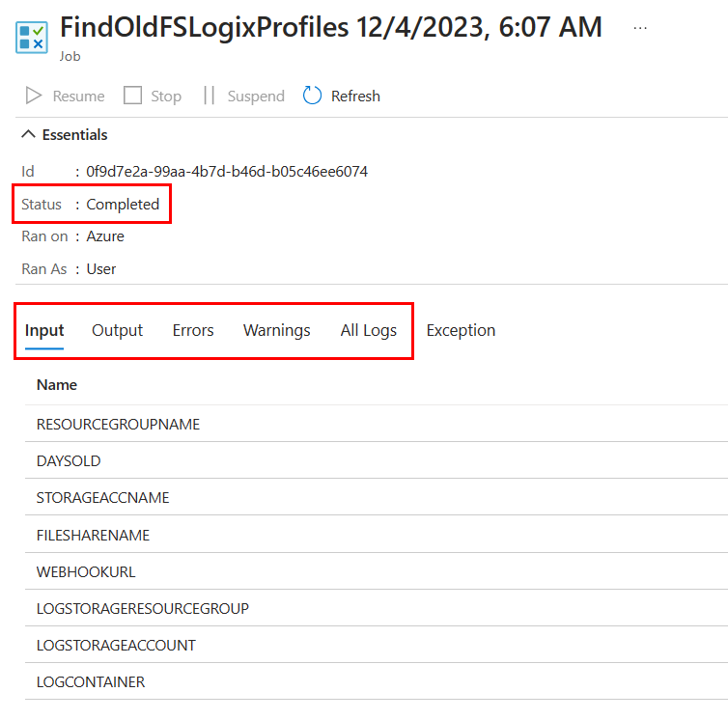Screen dimensions: 728x720
Task: Open the ellipsis more options menu
Action: (x=640, y=28)
